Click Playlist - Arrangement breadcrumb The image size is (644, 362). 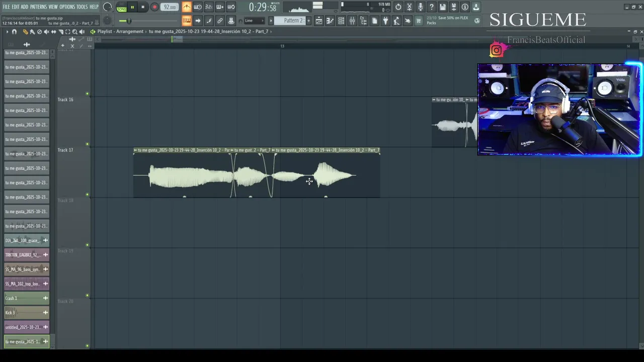click(121, 32)
